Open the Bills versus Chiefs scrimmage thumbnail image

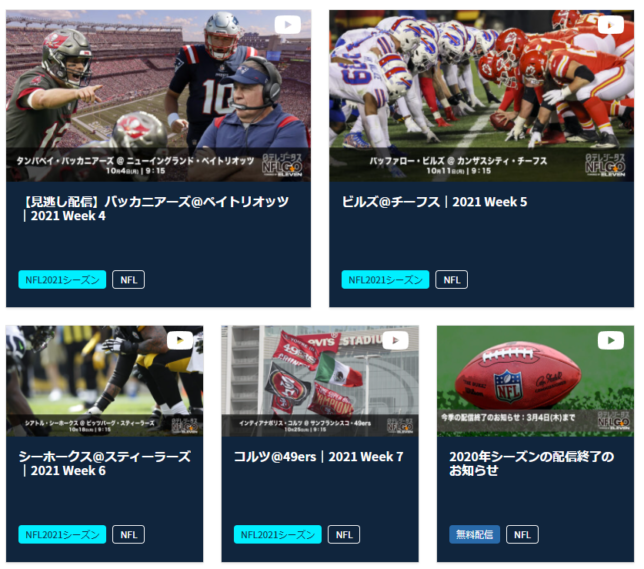click(x=481, y=96)
